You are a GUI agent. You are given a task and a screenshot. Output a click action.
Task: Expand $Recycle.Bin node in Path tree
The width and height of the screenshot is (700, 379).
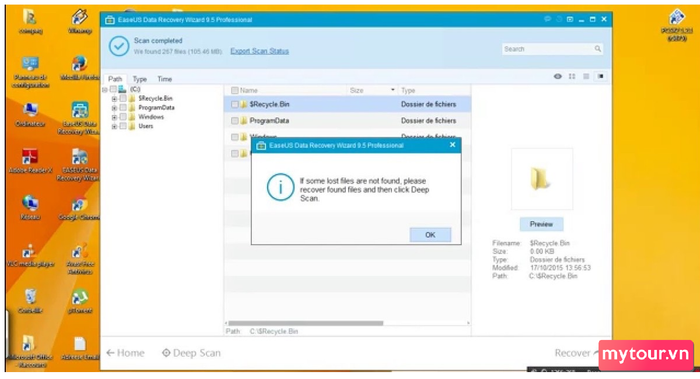click(114, 99)
